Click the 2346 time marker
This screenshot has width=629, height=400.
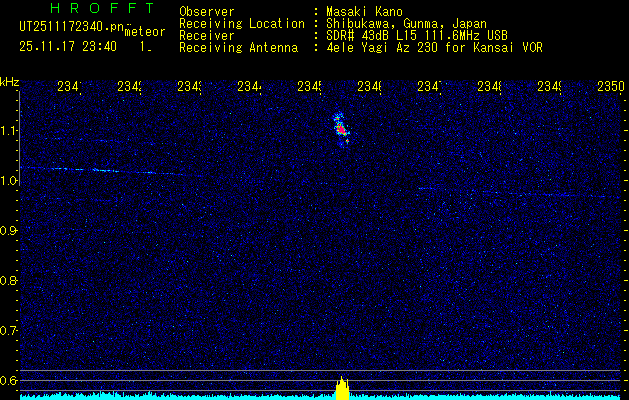pyautogui.click(x=369, y=87)
